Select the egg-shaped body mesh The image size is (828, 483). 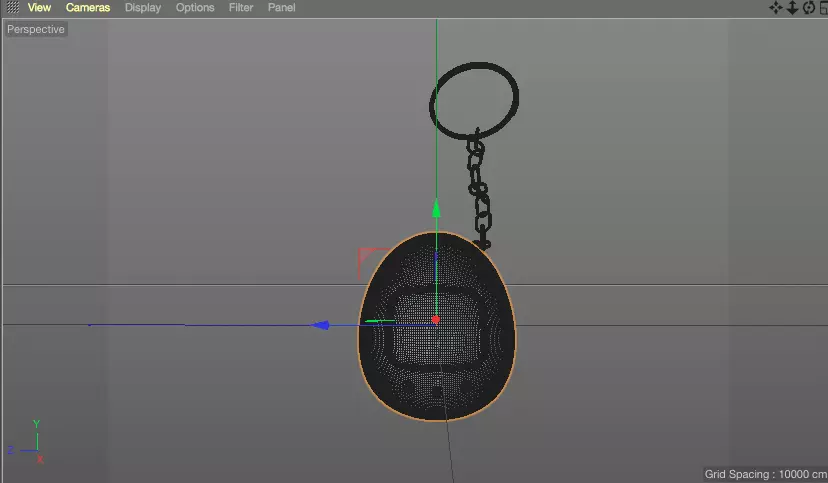coord(437,327)
